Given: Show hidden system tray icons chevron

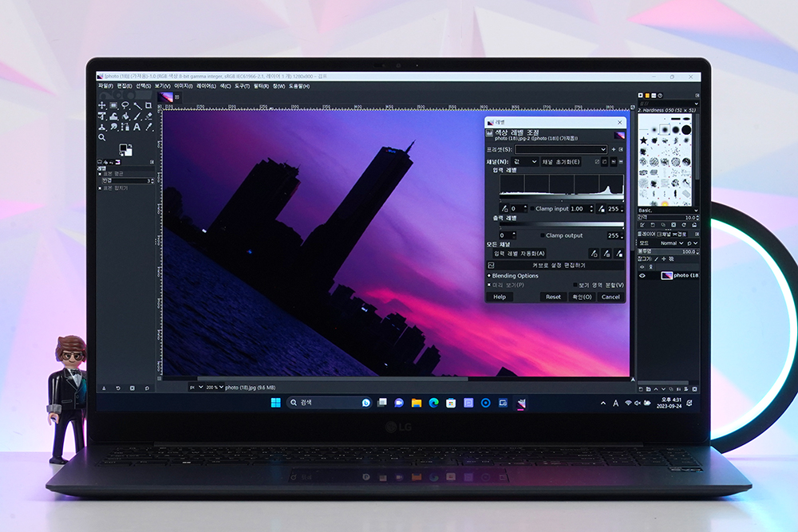Looking at the screenshot, I should coord(603,404).
